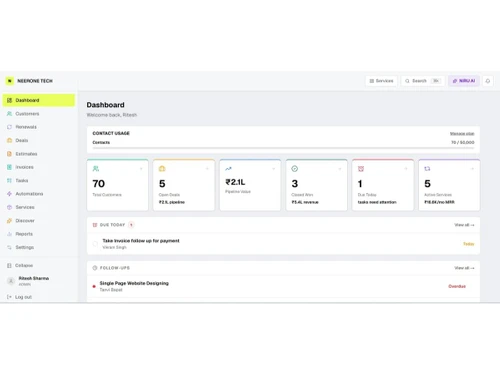Image resolution: width=500 pixels, height=375 pixels.
Task: Click the Customers sidebar icon
Action: 9,114
